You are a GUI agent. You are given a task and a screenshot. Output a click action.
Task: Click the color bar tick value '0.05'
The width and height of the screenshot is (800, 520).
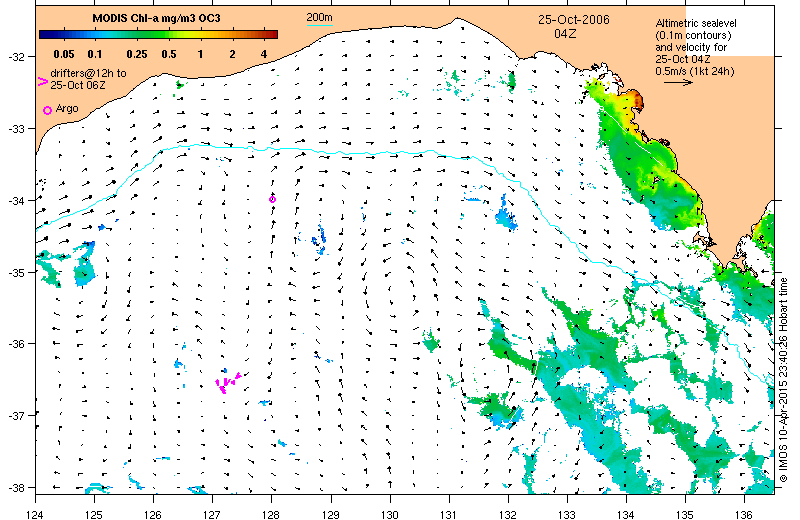click(x=64, y=54)
